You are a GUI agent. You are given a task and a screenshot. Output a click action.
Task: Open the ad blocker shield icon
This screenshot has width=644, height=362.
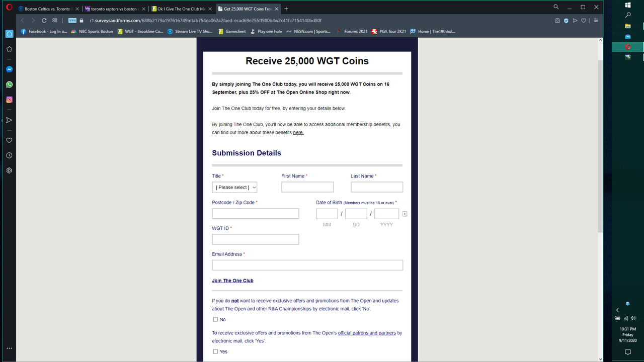tap(566, 21)
